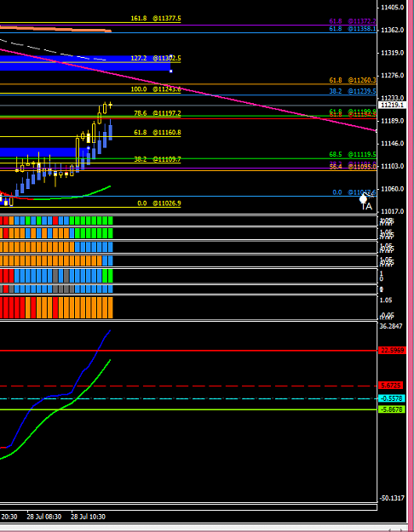Image resolution: width=414 pixels, height=532 pixels.
Task: Click the 36.2847 oscillator scale maximum
Action: [x=391, y=326]
